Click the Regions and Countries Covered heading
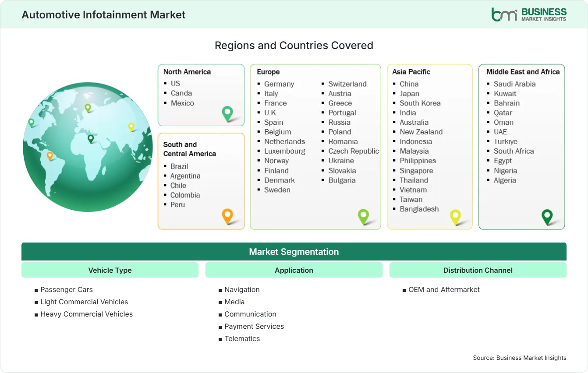Image resolution: width=588 pixels, height=373 pixels. [x=294, y=46]
